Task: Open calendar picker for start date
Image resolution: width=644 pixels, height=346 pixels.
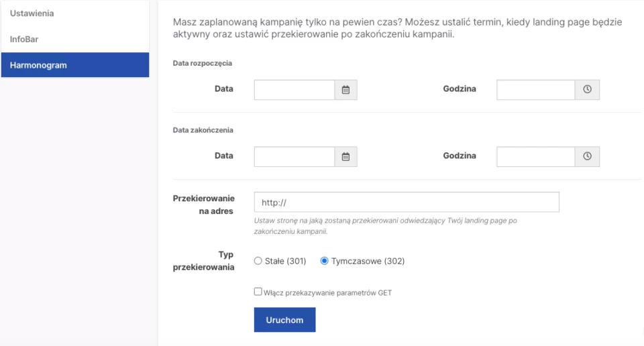Action: 346,90
